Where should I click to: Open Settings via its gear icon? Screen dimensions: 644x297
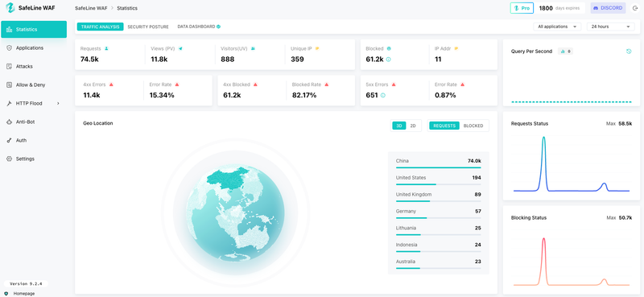[x=9, y=159]
